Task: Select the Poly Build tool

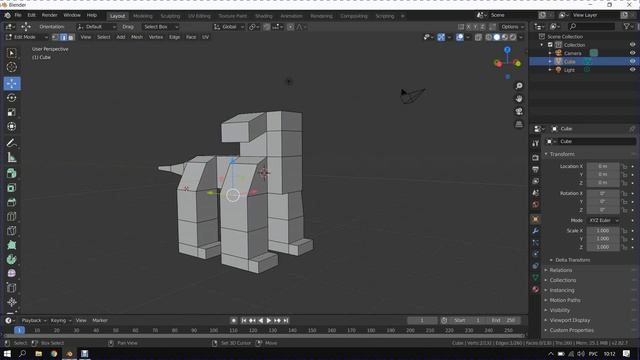Action: click(11, 245)
